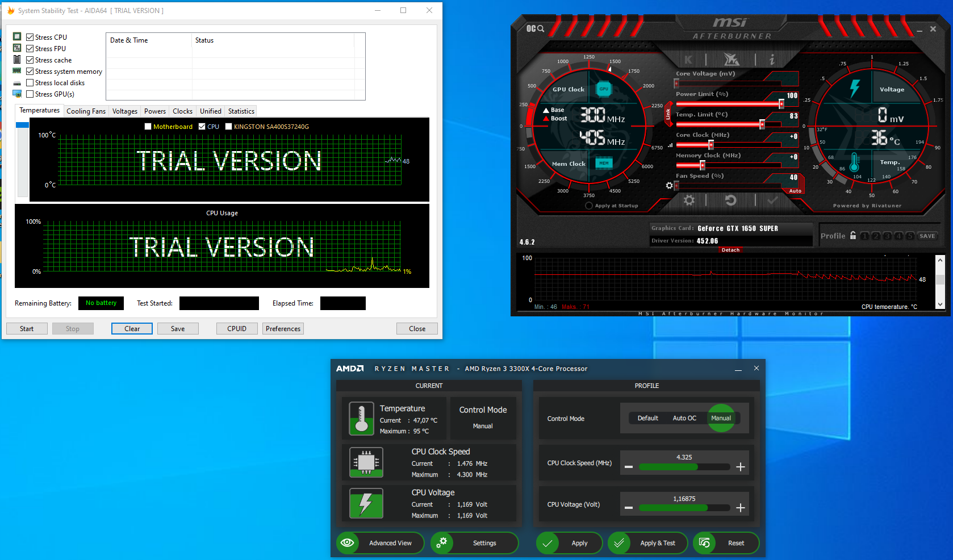Switch to Powers tab
Viewport: 953px width, 560px height.
[x=155, y=111]
